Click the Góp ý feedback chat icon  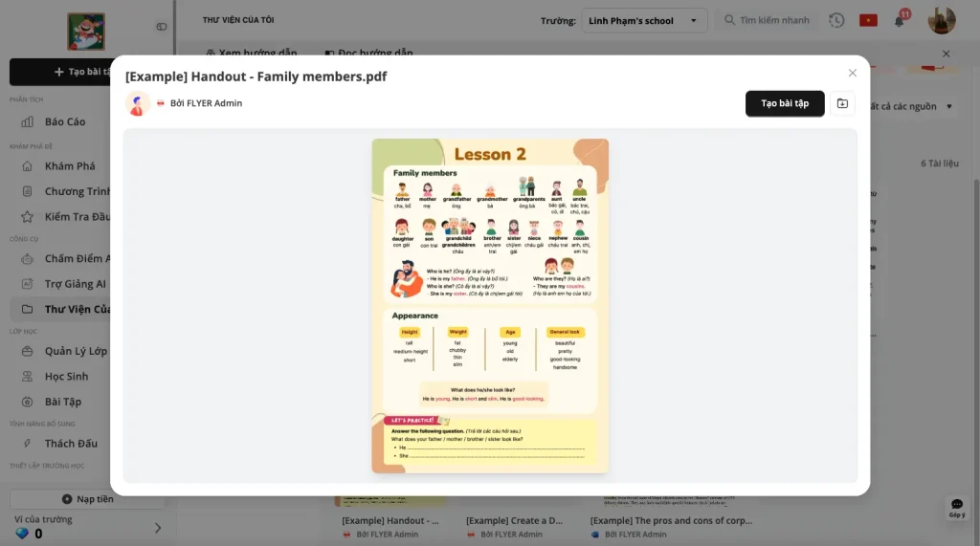click(957, 507)
